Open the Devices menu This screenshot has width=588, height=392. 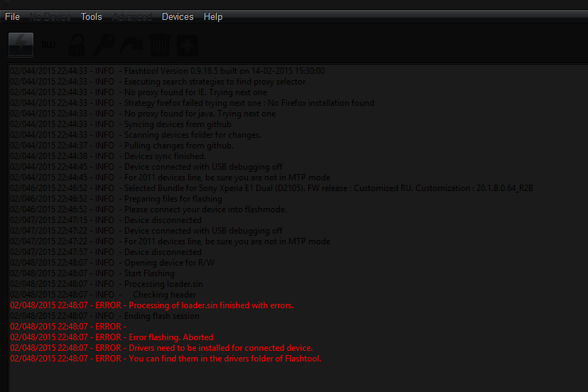tap(178, 17)
